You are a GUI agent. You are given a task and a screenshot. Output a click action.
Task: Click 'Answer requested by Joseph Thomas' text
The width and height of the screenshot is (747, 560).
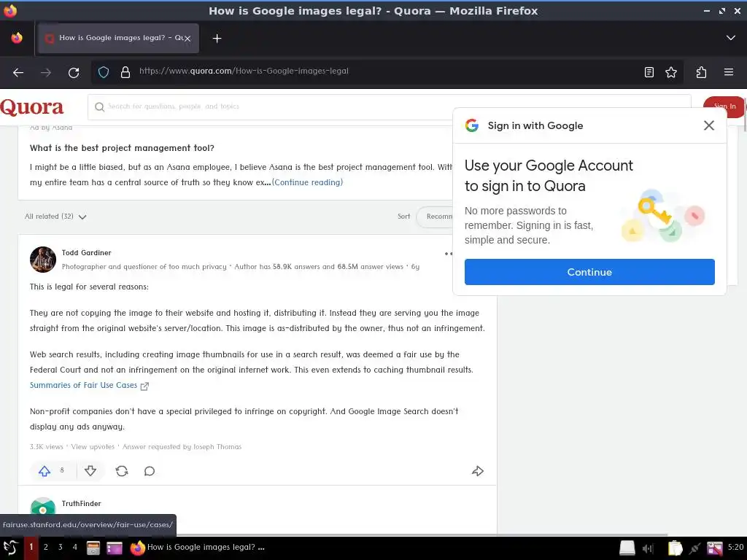182,447
